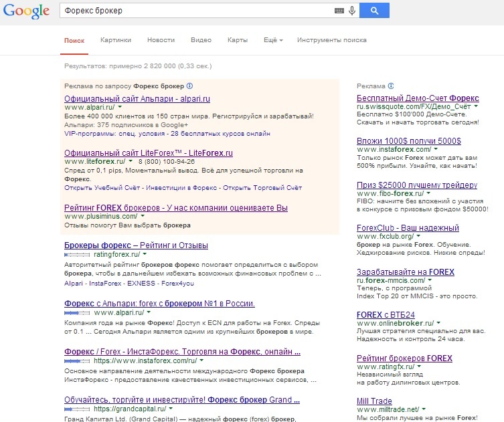Select the Поиск tab
This screenshot has width=504, height=422.
click(74, 41)
